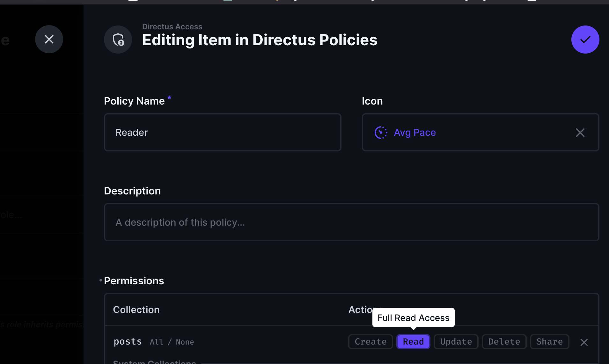Click the Full Read Access tooltip
This screenshot has height=364, width=609.
click(413, 317)
